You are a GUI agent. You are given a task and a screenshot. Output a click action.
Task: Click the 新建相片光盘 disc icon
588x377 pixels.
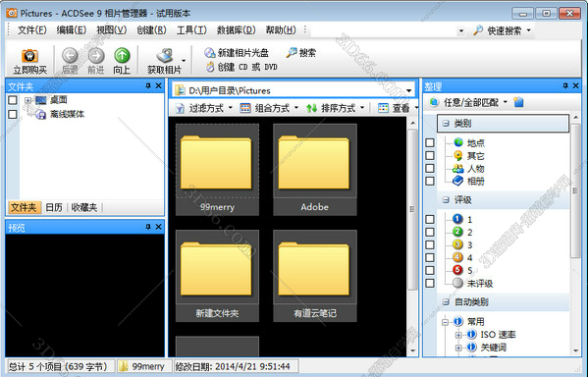pyautogui.click(x=210, y=52)
